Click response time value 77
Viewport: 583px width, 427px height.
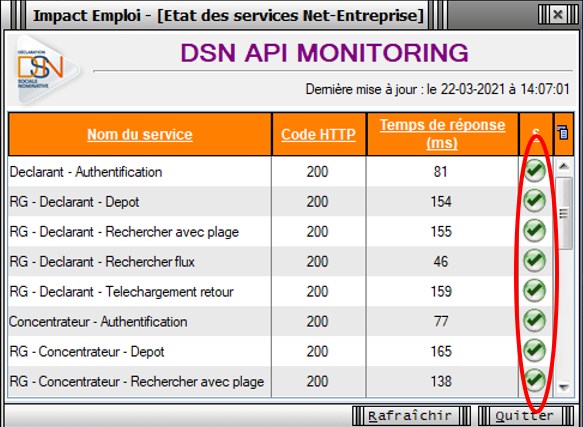click(x=441, y=321)
